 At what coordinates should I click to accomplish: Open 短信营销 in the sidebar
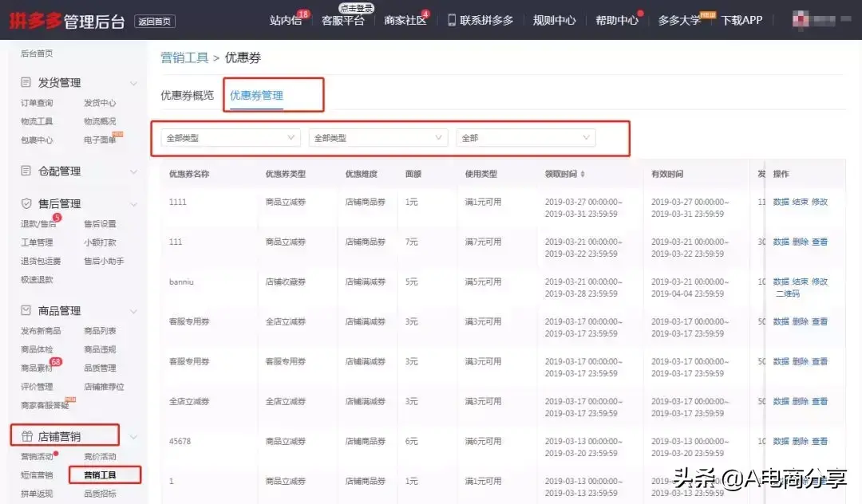(37, 475)
